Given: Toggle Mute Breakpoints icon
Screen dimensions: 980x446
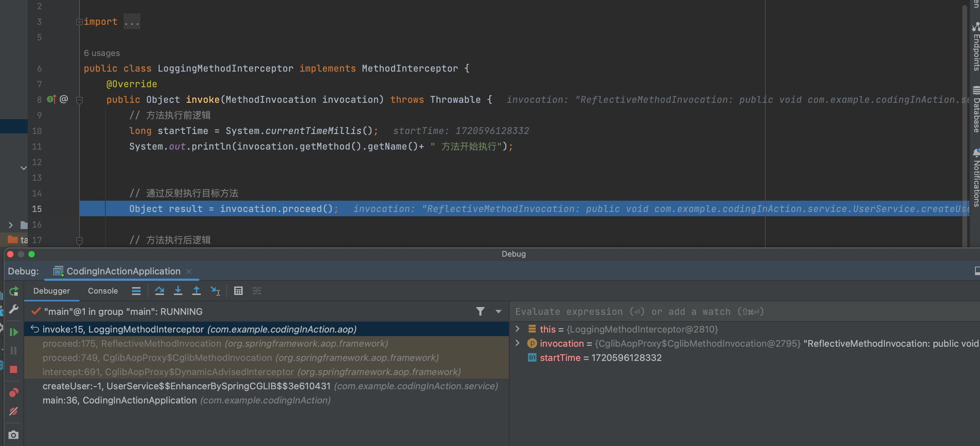Looking at the screenshot, I should [14, 411].
